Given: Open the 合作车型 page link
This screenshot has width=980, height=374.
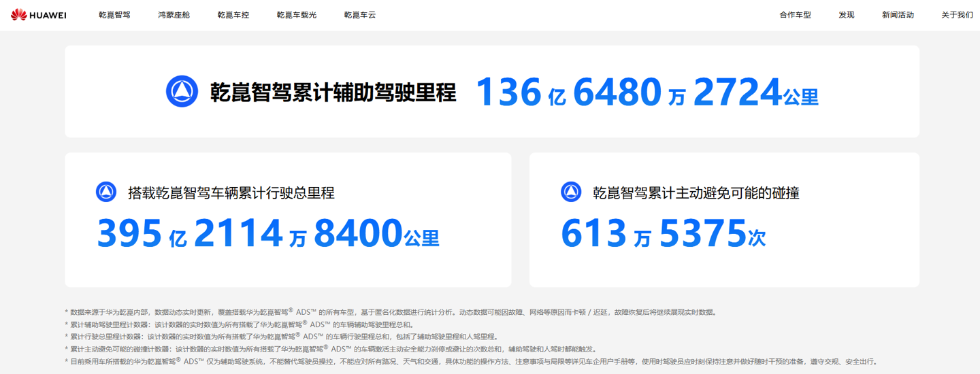Looking at the screenshot, I should 796,15.
